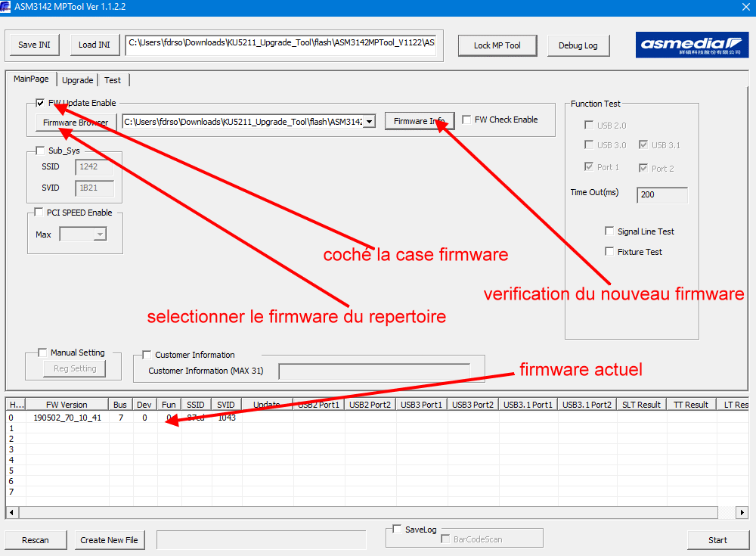This screenshot has width=756, height=556.
Task: Click the USB3 Port2 column header
Action: click(473, 405)
